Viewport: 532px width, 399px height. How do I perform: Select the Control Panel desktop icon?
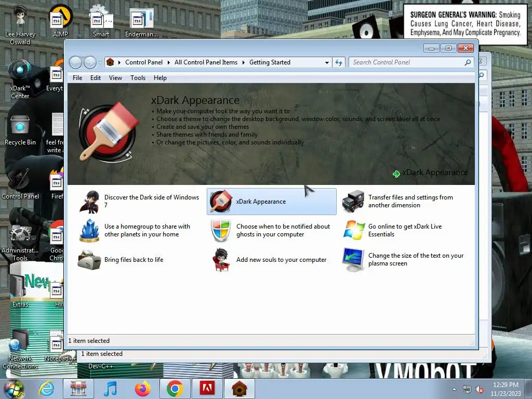[x=20, y=183]
